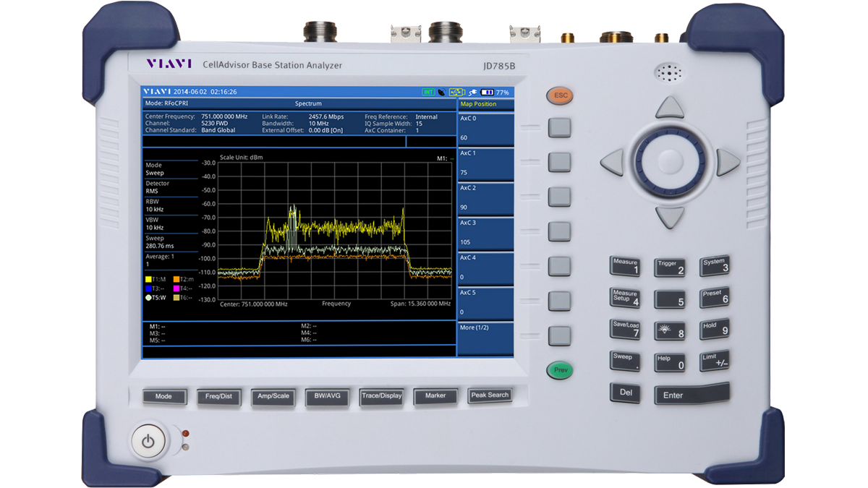Screen dimensions: 868x488
Task: Click the Trigger 2 keypad key
Action: pos(670,267)
